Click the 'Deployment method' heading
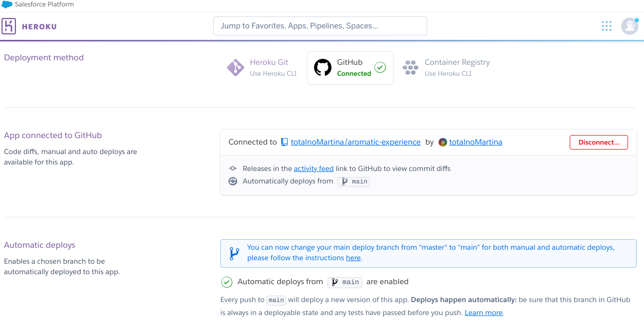The width and height of the screenshot is (644, 324). pyautogui.click(x=44, y=57)
